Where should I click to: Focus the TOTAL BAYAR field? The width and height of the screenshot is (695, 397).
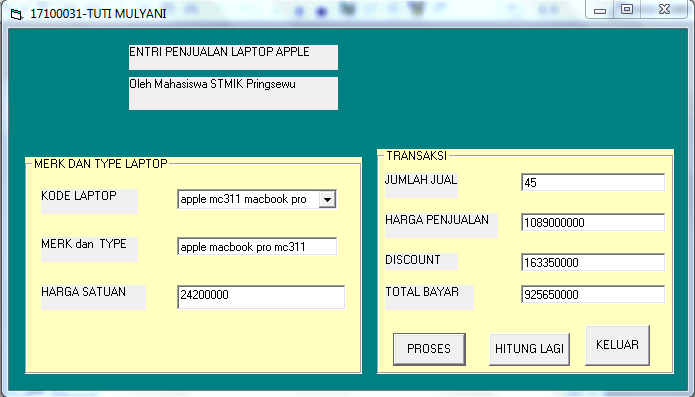tap(593, 294)
